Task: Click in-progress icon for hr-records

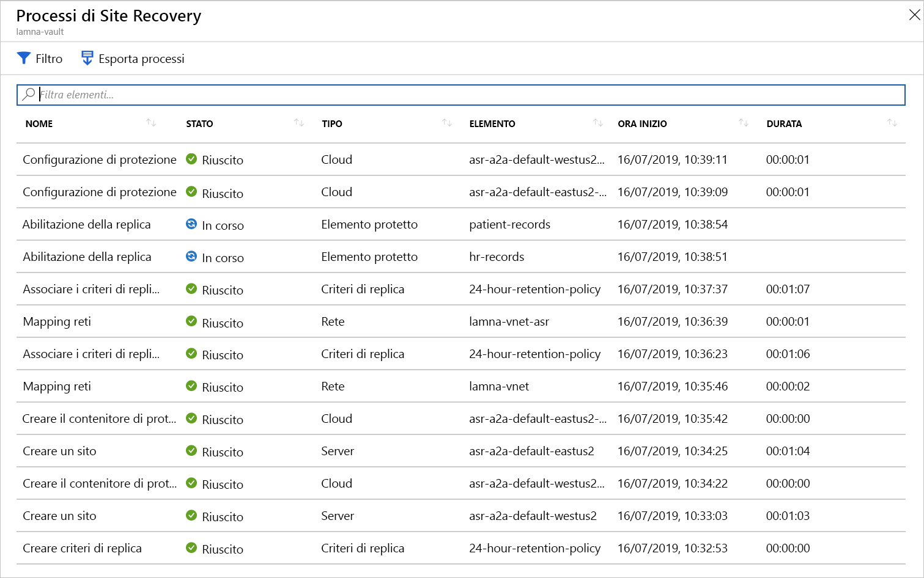Action: click(x=191, y=256)
